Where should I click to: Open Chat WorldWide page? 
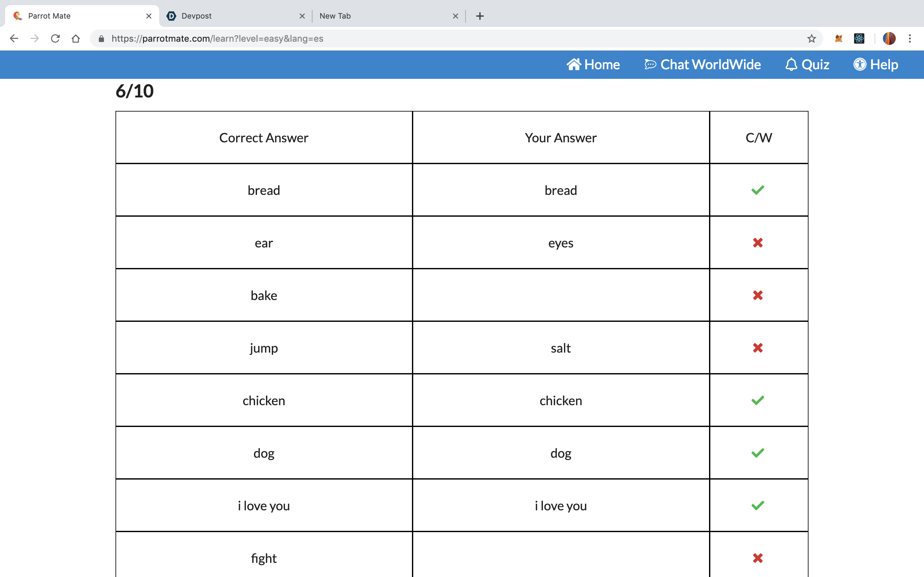tap(703, 64)
